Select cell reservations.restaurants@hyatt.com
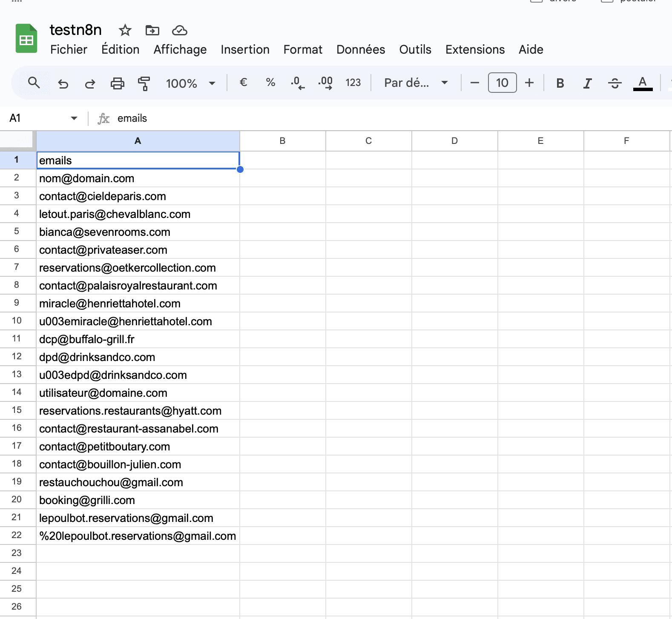Screen dimensions: 672x619 tap(138, 411)
